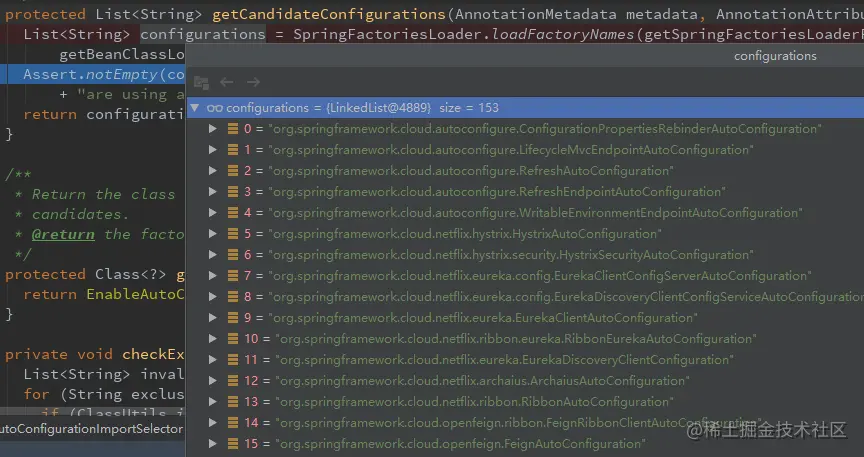
Task: Click the forward arrow in inspector toolbar
Action: pyautogui.click(x=253, y=82)
